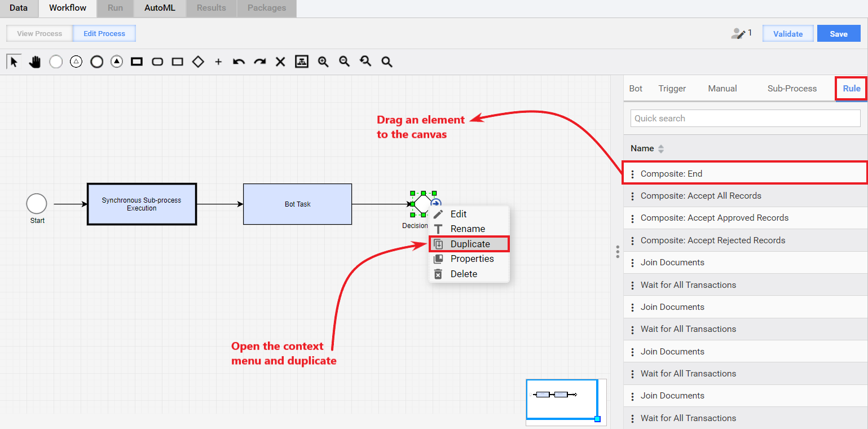Choose the diamond decision shape tool

[198, 62]
